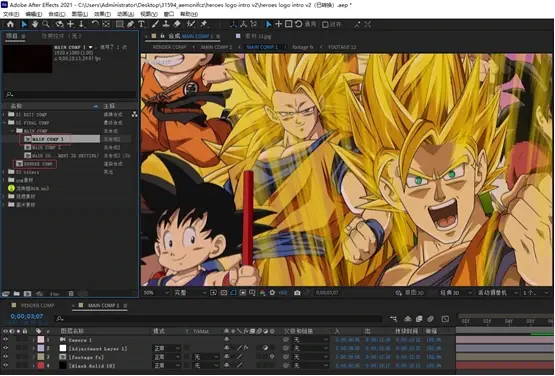Open the Effect Controls panel tab
Image resolution: width=555 pixels, height=376 pixels.
click(61, 36)
